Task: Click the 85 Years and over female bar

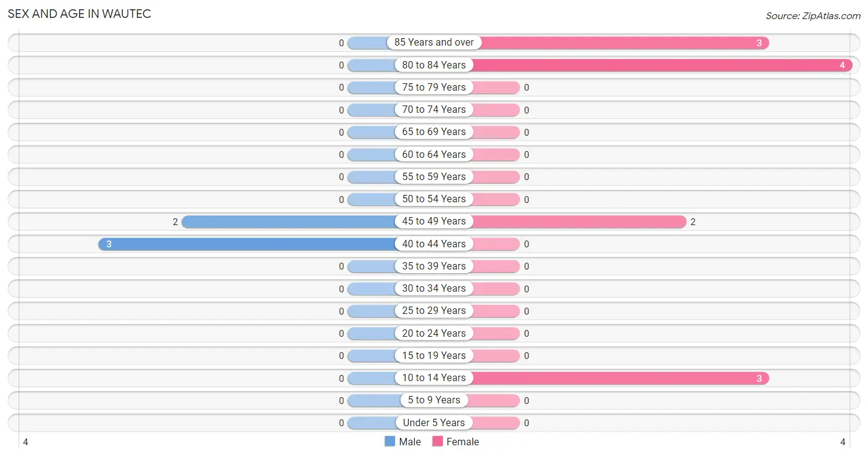Action: click(619, 43)
